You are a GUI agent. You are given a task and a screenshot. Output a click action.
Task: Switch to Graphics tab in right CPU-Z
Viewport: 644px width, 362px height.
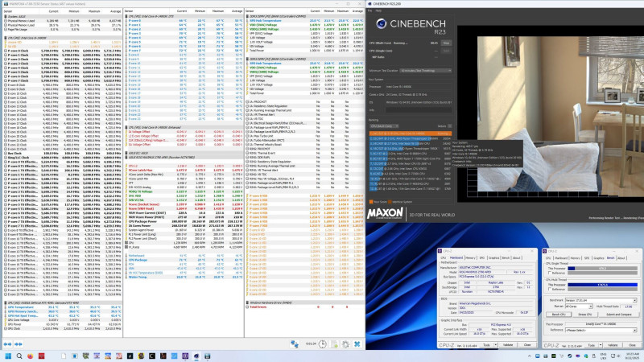[598, 257]
